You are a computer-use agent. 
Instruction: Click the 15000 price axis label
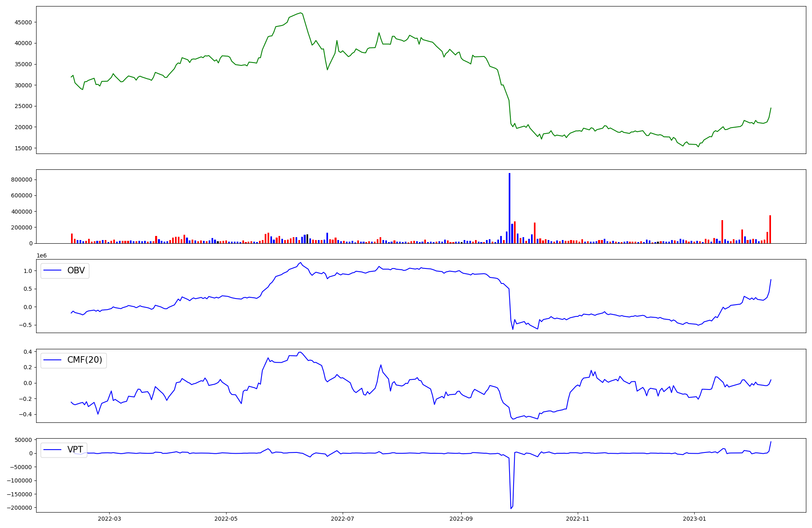23,148
